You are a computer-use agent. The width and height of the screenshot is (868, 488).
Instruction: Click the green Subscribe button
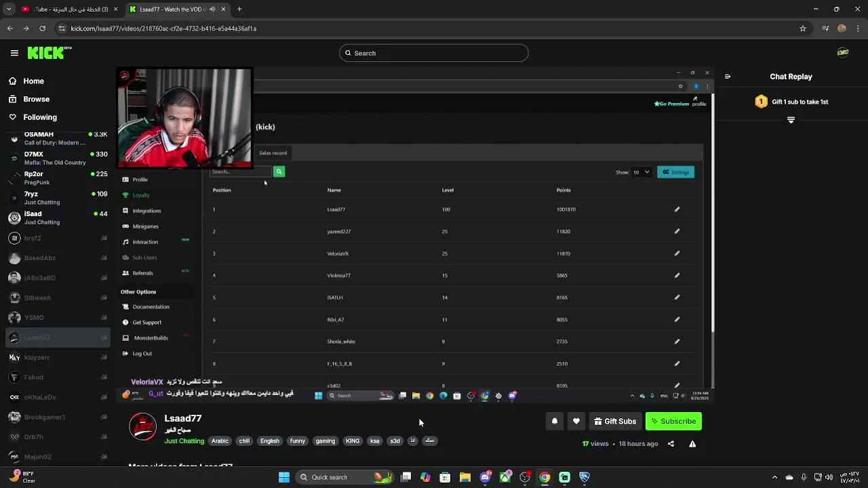tap(673, 422)
